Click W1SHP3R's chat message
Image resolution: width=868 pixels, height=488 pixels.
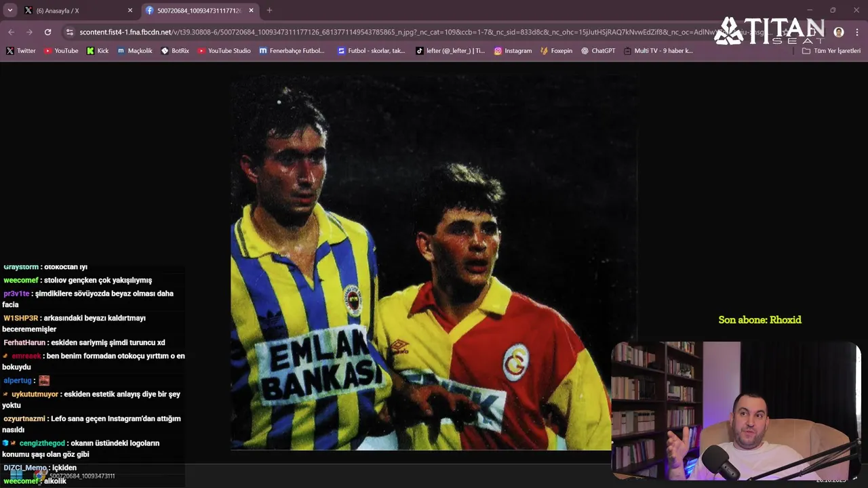click(75, 323)
